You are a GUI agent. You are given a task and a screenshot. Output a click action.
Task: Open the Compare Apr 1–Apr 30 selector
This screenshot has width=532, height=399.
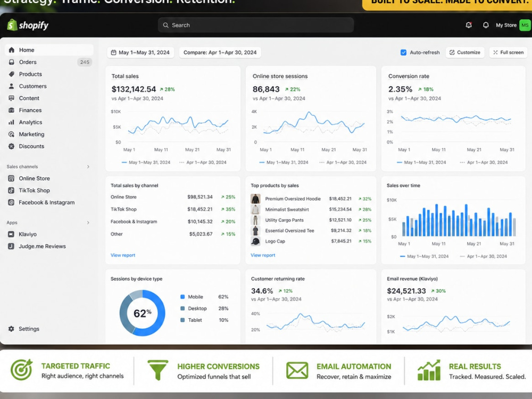coord(220,53)
